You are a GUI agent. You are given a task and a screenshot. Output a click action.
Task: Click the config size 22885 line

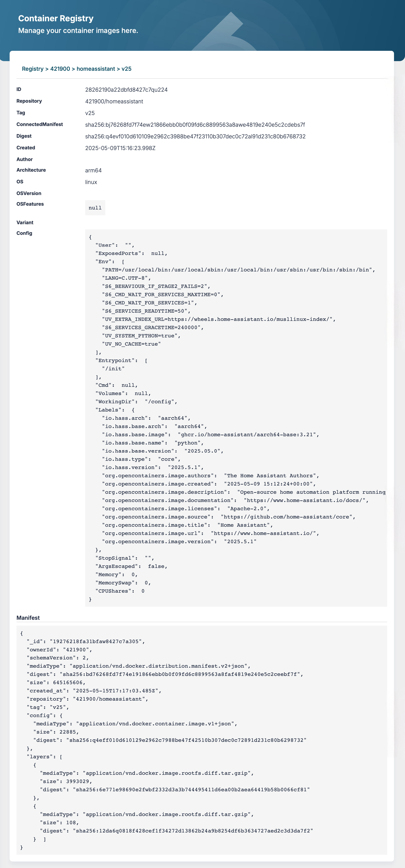pyautogui.click(x=56, y=732)
